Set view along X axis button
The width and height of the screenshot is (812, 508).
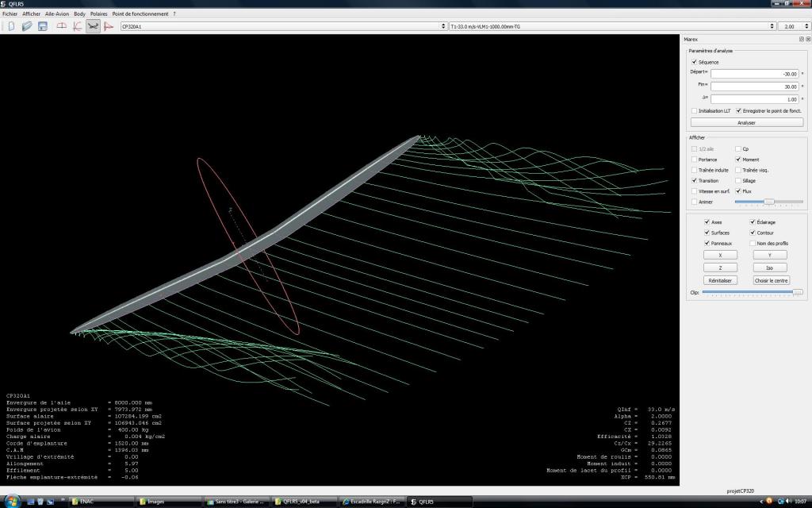click(720, 255)
